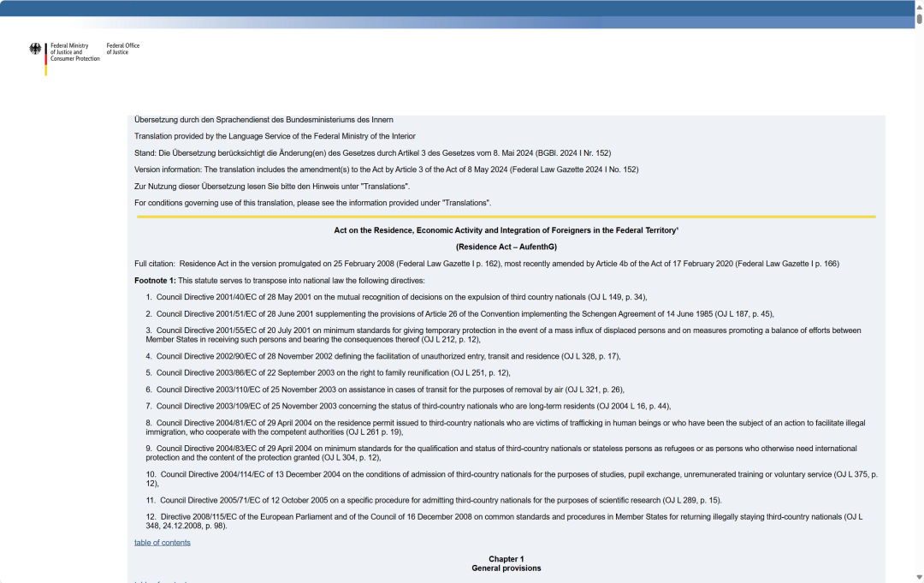Screen dimensions: 924x583
Task: Click list item "Council Directive 2004/81/EC of 29 April 2004"
Action: (x=506, y=427)
